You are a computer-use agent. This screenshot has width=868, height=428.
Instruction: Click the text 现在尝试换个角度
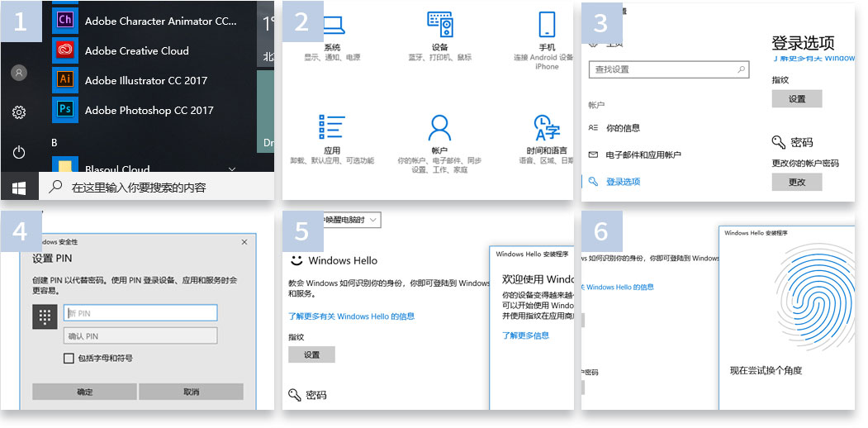[x=766, y=370]
